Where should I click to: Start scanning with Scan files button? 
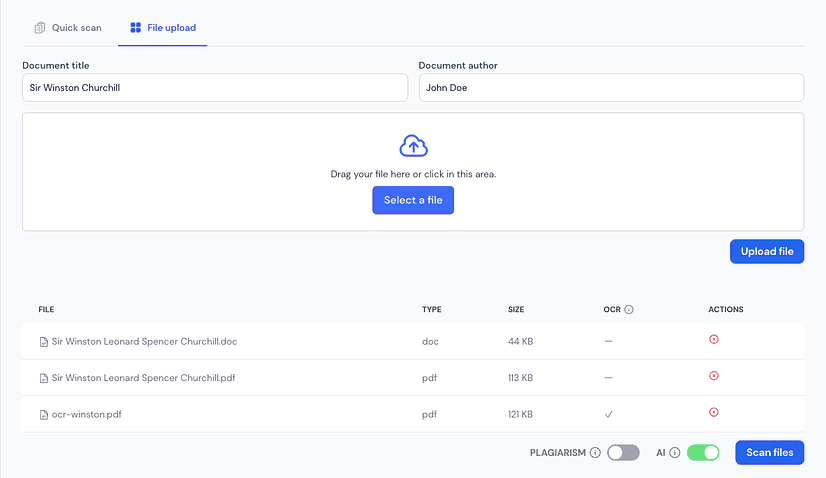(x=769, y=453)
